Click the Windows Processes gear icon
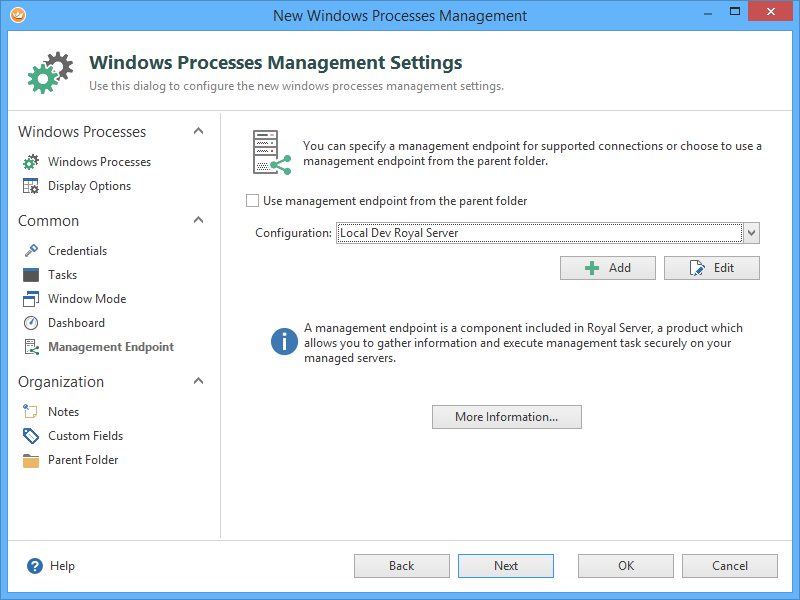 point(31,162)
